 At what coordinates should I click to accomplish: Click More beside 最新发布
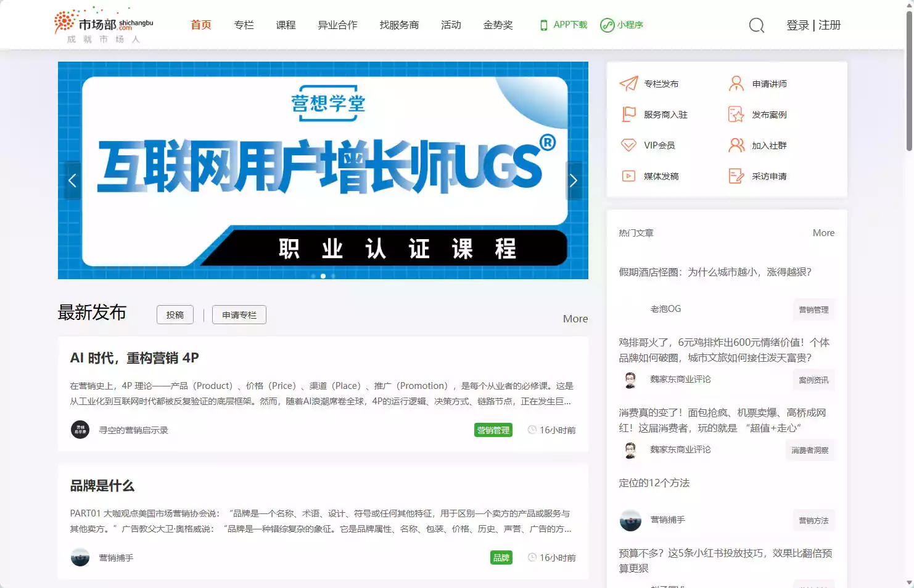click(575, 319)
